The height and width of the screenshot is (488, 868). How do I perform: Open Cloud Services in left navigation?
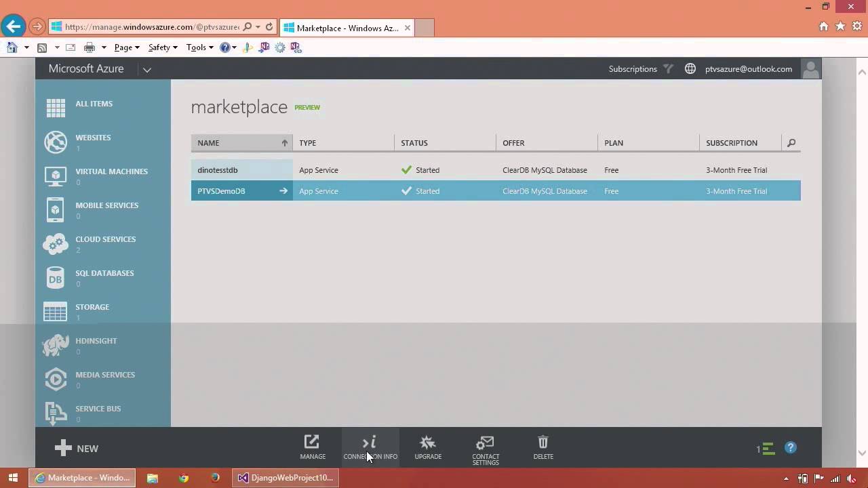coord(105,239)
